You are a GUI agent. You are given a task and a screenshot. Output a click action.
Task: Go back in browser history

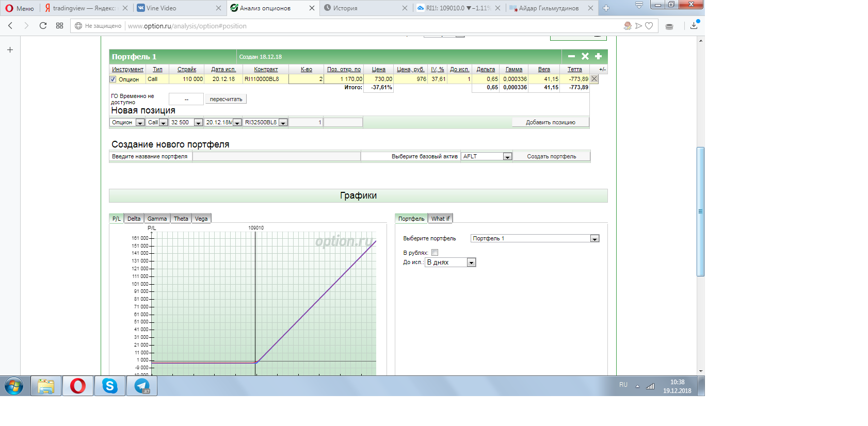[10, 26]
